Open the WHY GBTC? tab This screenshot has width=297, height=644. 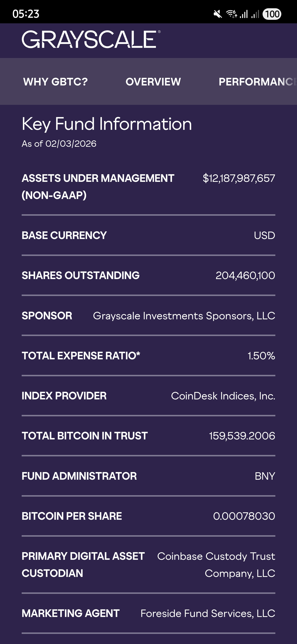pyautogui.click(x=55, y=82)
